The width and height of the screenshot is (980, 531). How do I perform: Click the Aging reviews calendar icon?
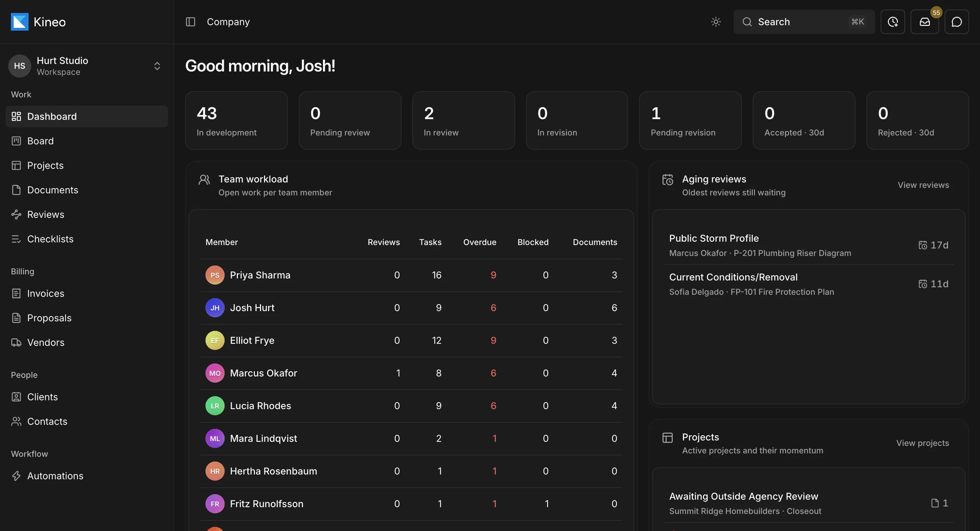668,180
